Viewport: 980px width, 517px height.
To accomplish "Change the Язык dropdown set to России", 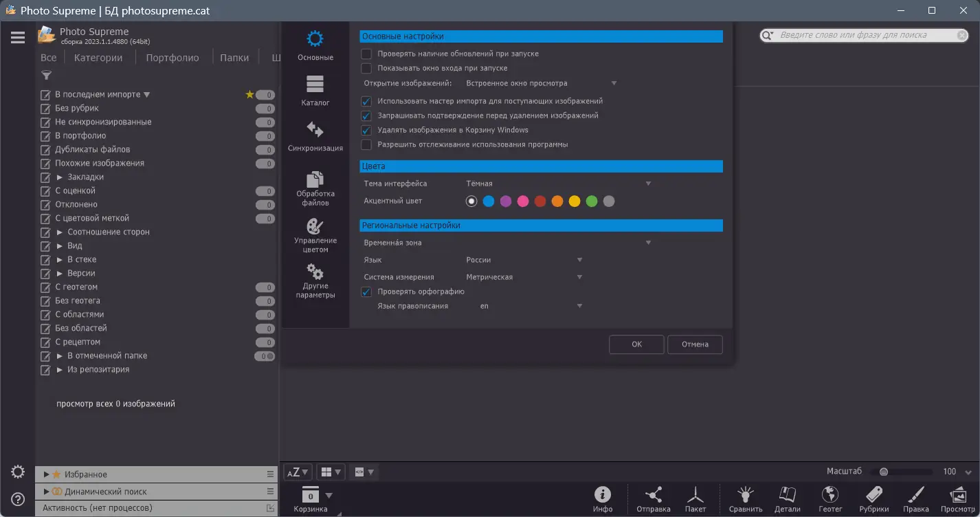I will (x=524, y=260).
